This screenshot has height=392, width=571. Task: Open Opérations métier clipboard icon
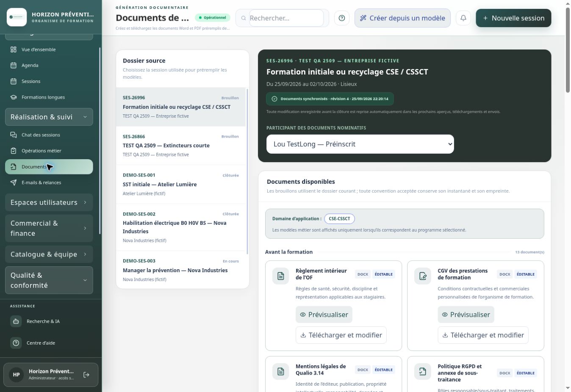tap(14, 151)
